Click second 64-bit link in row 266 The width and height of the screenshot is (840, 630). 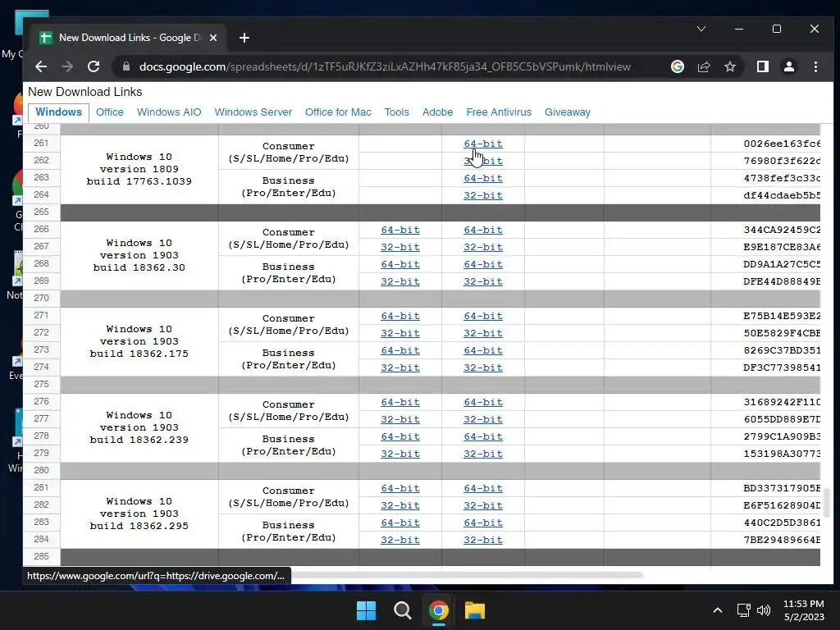[483, 230]
